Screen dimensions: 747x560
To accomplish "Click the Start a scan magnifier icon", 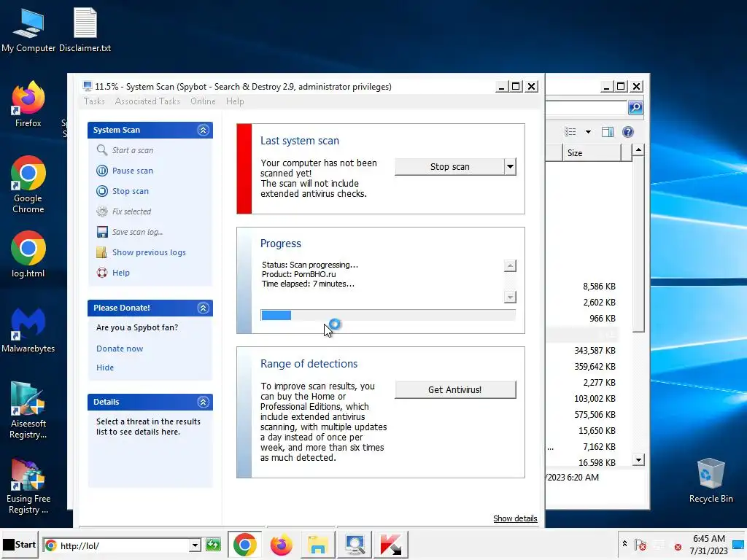I will tap(102, 150).
